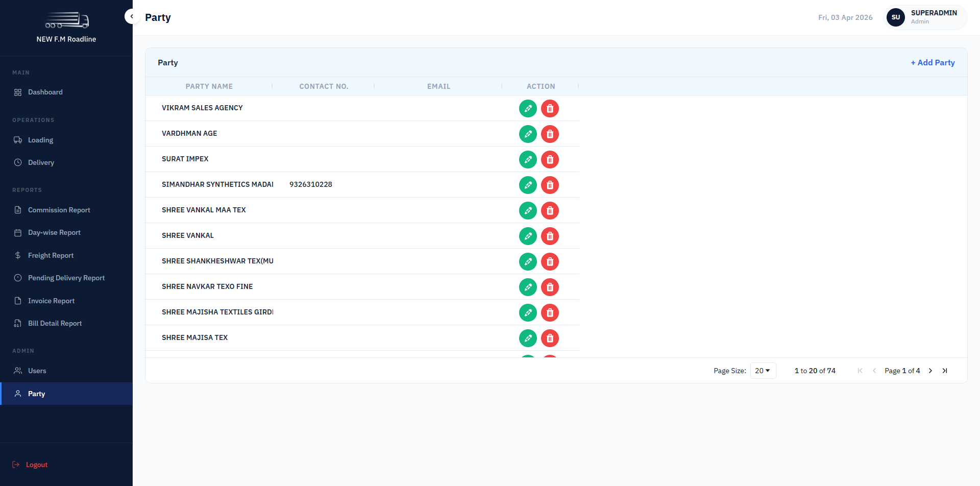Click the Delivery clock icon in sidebar
This screenshot has width=980, height=486.
pos(17,162)
